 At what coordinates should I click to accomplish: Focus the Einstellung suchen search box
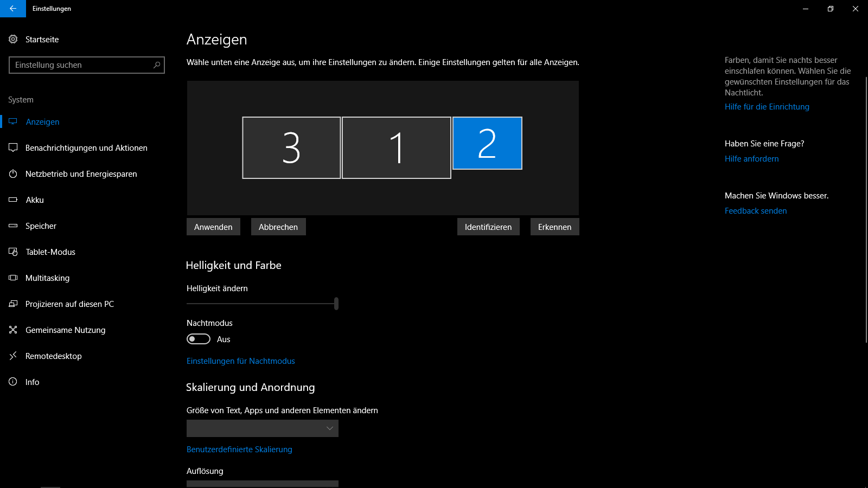[x=87, y=65]
